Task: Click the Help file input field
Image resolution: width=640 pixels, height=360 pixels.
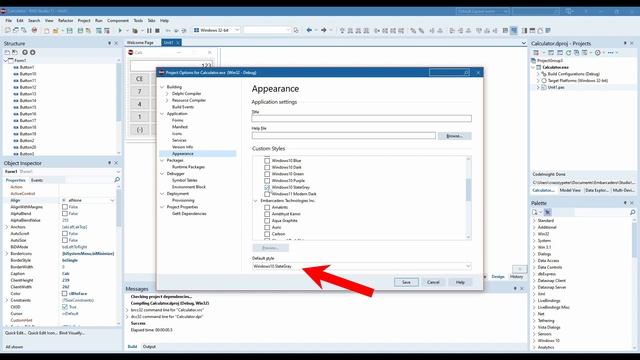Action: [344, 136]
